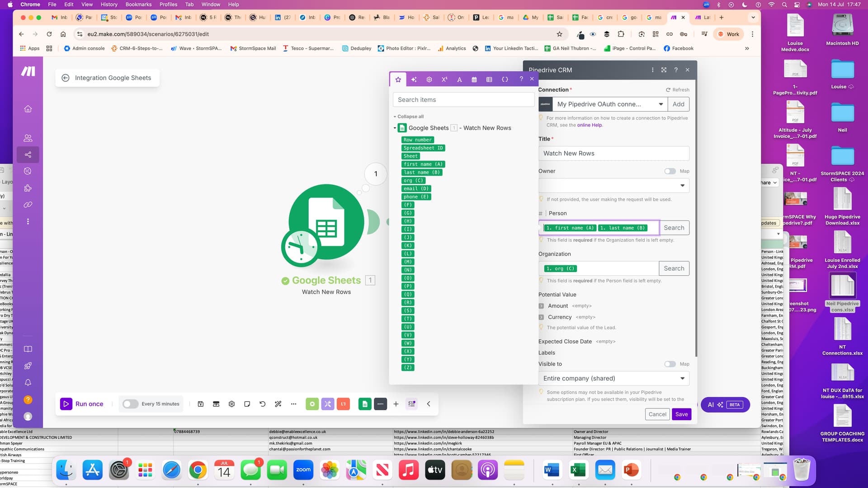Toggle the Map switch for Owner
This screenshot has width=868, height=488.
tap(670, 171)
